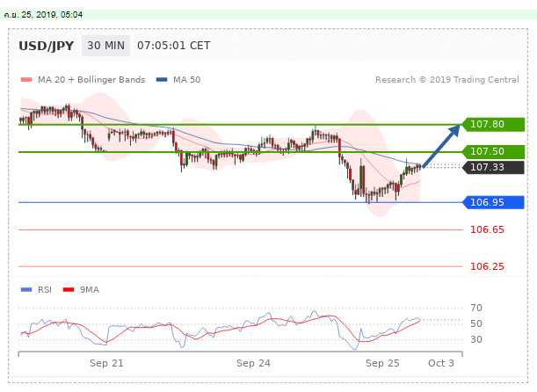Click the 30 MIN timeframe button

click(105, 46)
